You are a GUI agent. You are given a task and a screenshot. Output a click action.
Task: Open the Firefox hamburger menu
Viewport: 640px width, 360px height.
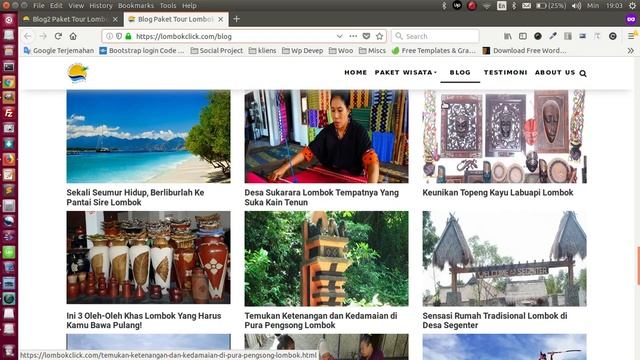[x=631, y=36]
